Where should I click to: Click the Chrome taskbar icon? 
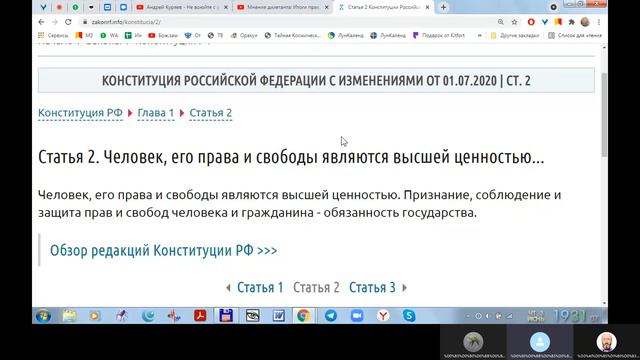click(x=303, y=316)
